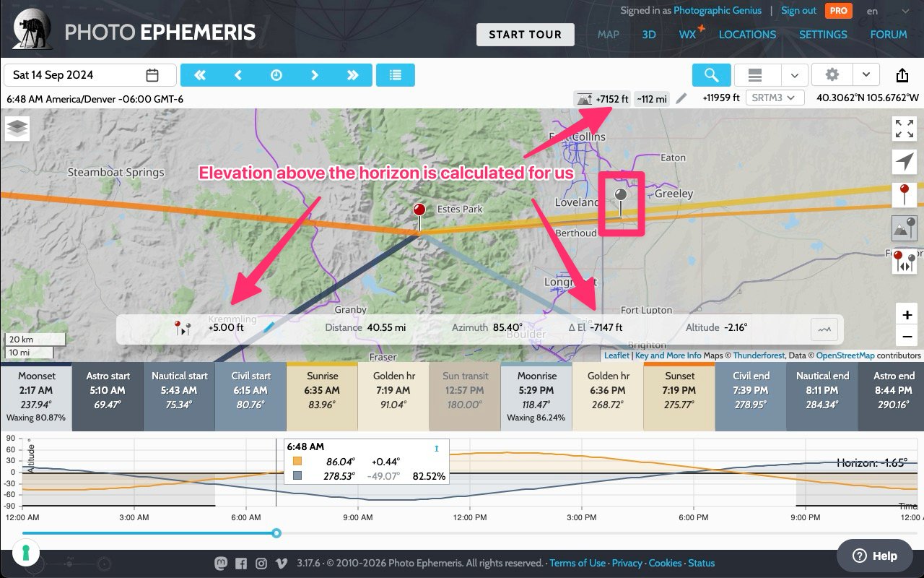Viewport: 924px width, 578px height.
Task: Open the settings gear button
Action: click(x=832, y=75)
